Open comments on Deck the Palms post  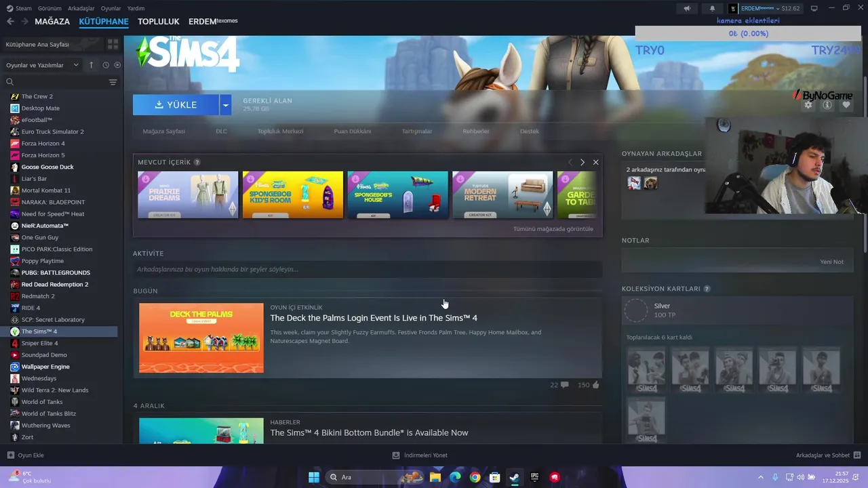pos(565,385)
